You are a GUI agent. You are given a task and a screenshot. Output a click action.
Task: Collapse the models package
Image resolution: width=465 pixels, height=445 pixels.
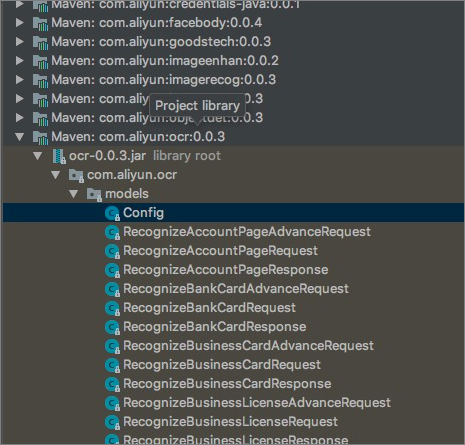pyautogui.click(x=74, y=194)
